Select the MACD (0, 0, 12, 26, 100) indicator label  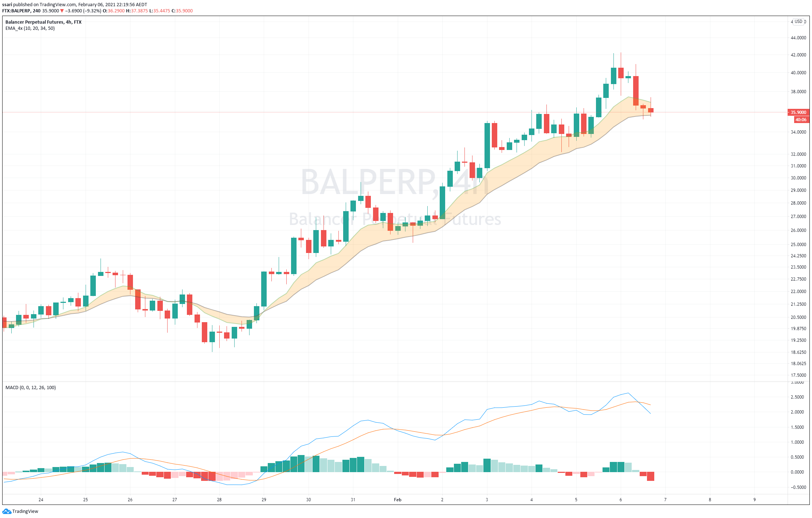[31, 388]
